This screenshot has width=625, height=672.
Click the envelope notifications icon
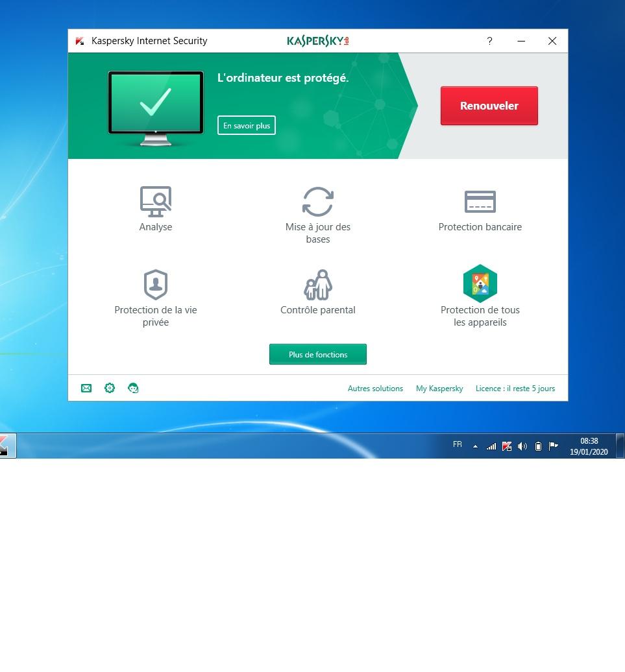point(86,389)
